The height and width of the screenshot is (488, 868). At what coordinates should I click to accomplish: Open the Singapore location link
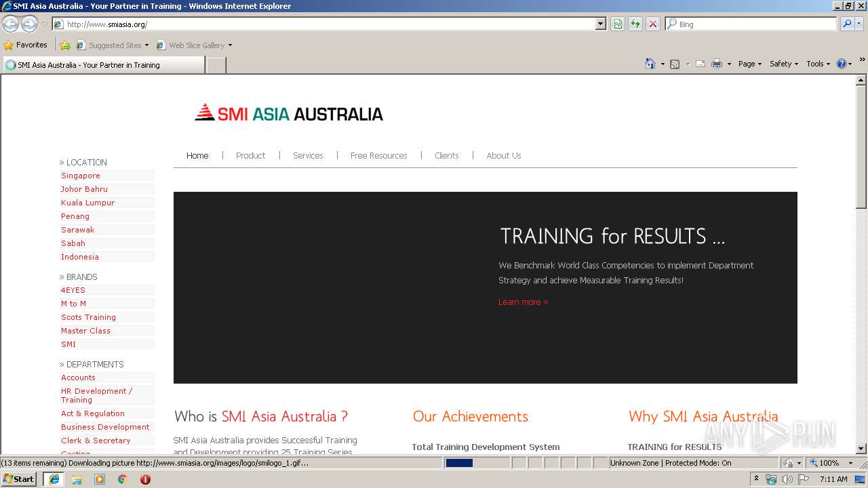(x=80, y=176)
